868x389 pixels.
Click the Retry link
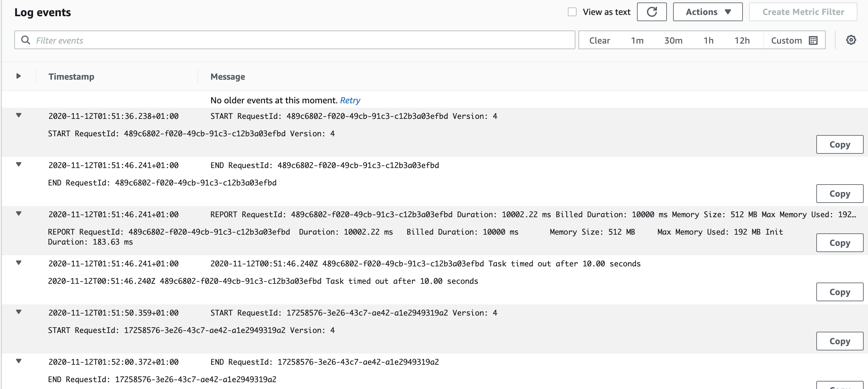[x=350, y=100]
